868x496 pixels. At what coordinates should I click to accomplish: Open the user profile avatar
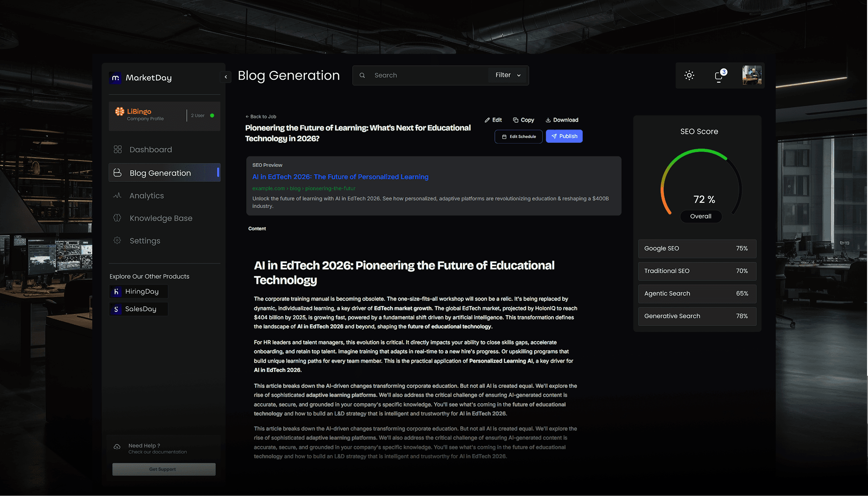coord(752,75)
